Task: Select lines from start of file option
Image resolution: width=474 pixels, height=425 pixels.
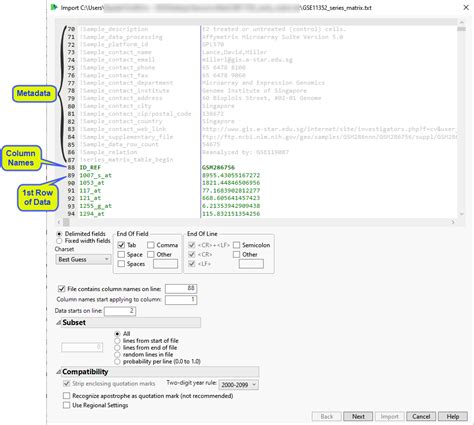Action: [117, 341]
